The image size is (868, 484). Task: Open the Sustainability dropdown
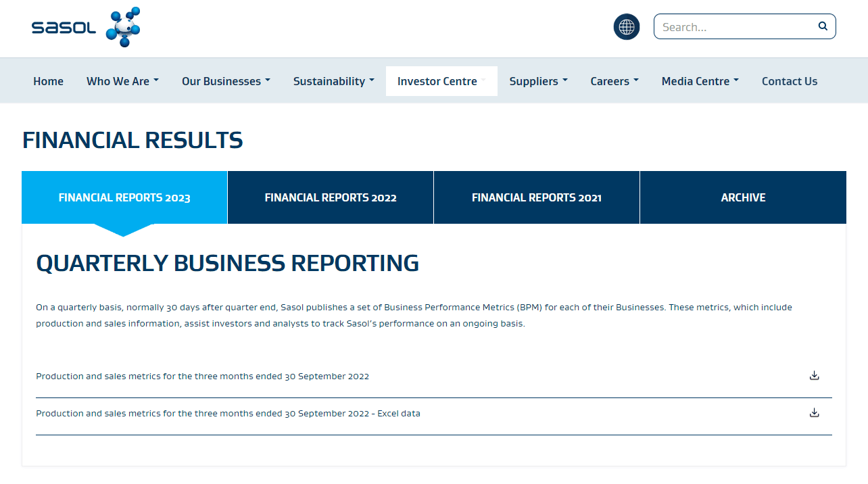point(334,81)
